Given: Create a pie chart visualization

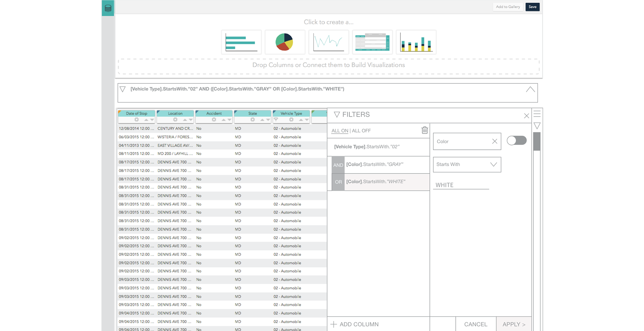Looking at the screenshot, I should (285, 42).
